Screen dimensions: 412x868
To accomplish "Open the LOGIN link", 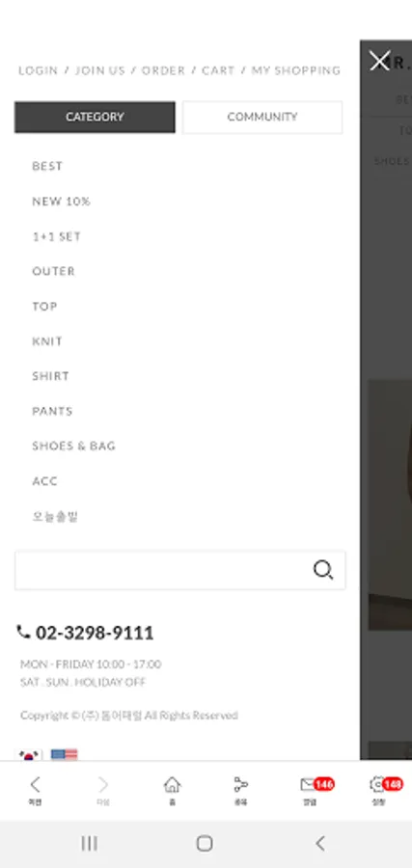I will (x=39, y=70).
